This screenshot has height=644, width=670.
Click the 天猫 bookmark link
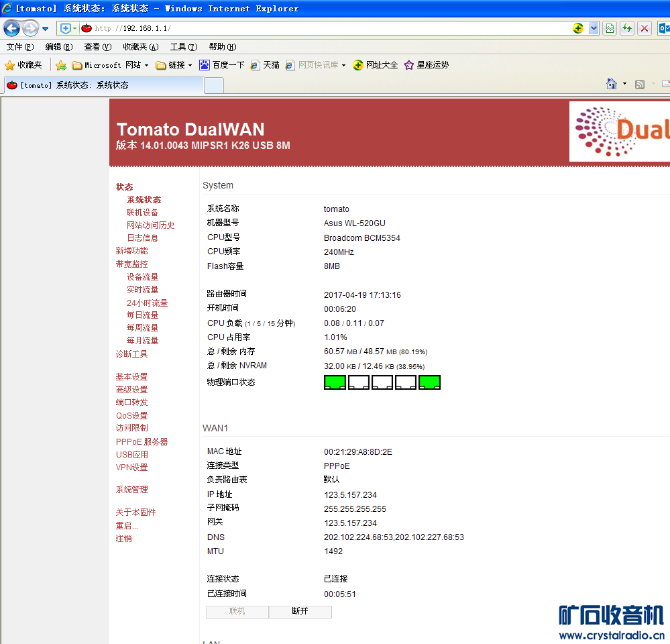(265, 65)
